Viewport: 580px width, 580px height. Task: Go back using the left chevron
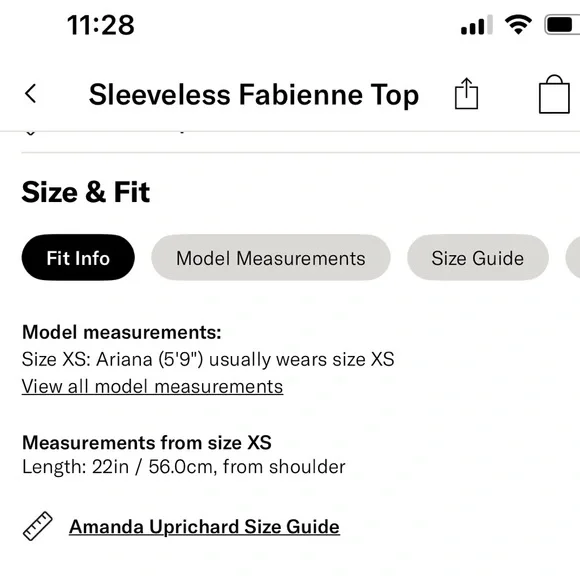31,94
